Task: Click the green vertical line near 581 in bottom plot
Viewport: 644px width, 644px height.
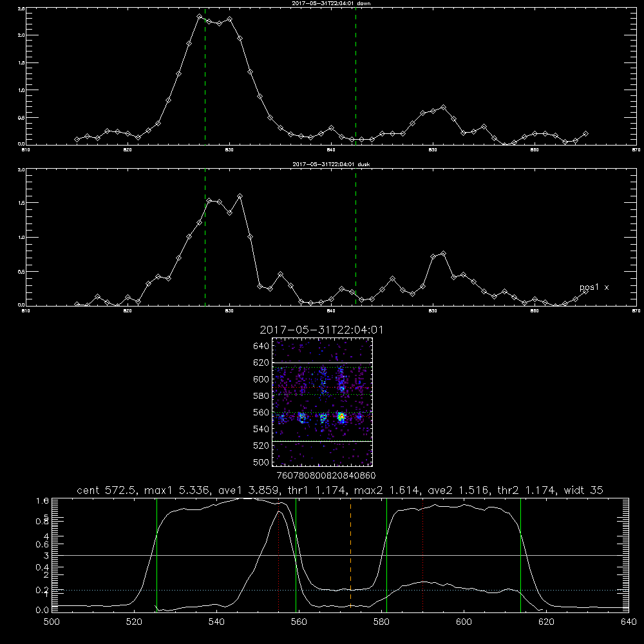Action: [x=386, y=554]
